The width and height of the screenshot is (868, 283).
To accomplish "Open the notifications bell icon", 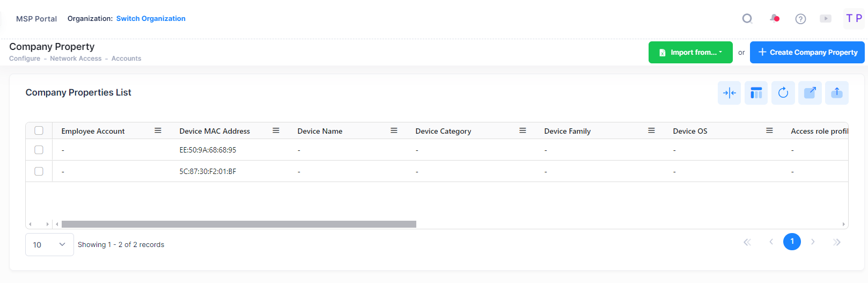I will tap(774, 19).
